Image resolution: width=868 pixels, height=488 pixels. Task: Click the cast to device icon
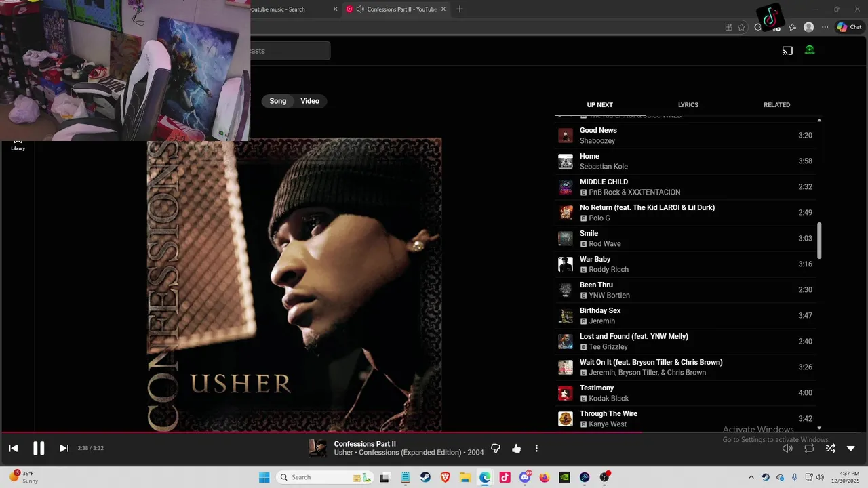point(787,50)
